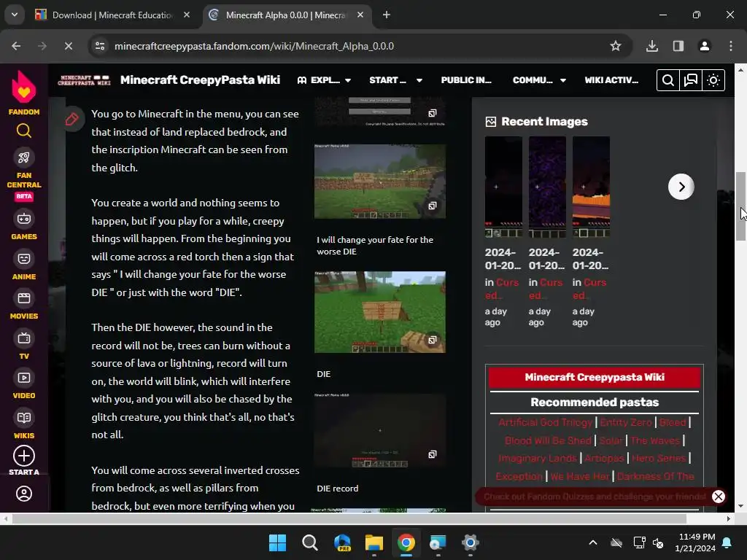Open the TV sidebar icon
Viewport: 747px width, 560px height.
point(24,338)
